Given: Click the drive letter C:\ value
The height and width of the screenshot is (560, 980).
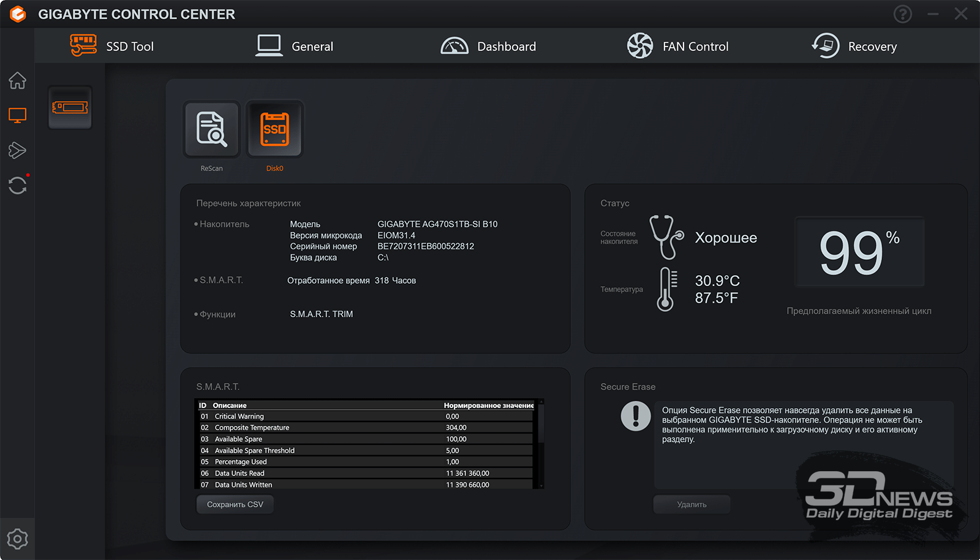Looking at the screenshot, I should [383, 257].
